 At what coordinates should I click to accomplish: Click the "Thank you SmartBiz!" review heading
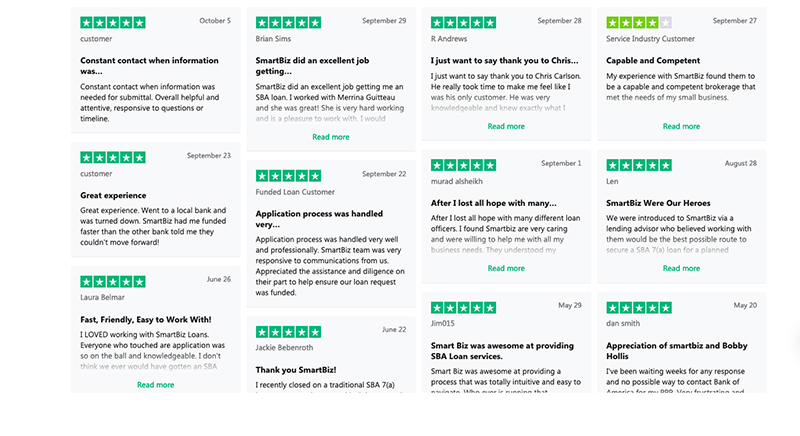click(x=296, y=369)
